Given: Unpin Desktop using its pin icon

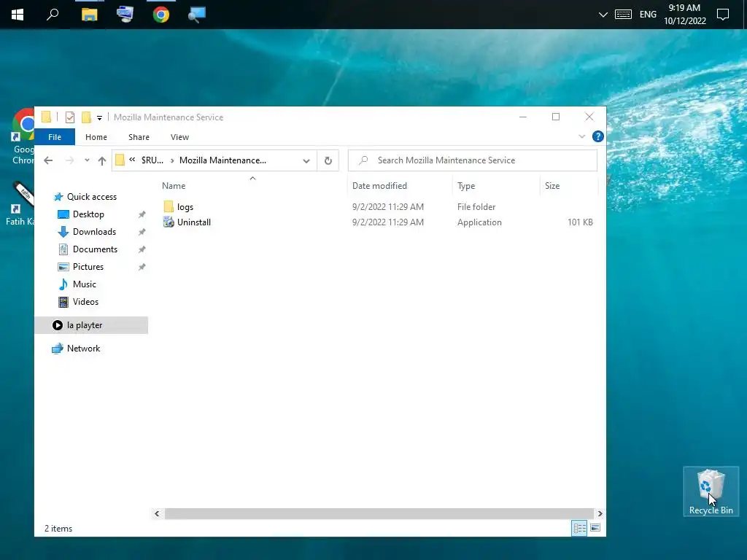Looking at the screenshot, I should [x=142, y=215].
